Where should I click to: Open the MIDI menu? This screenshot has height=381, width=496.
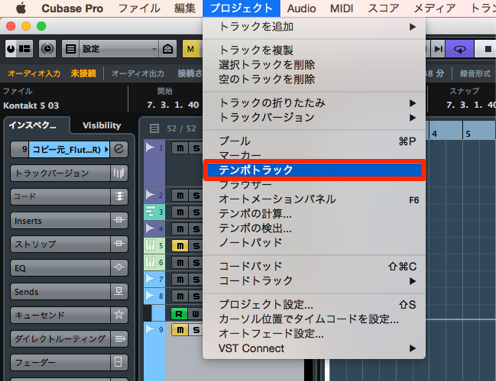(342, 8)
